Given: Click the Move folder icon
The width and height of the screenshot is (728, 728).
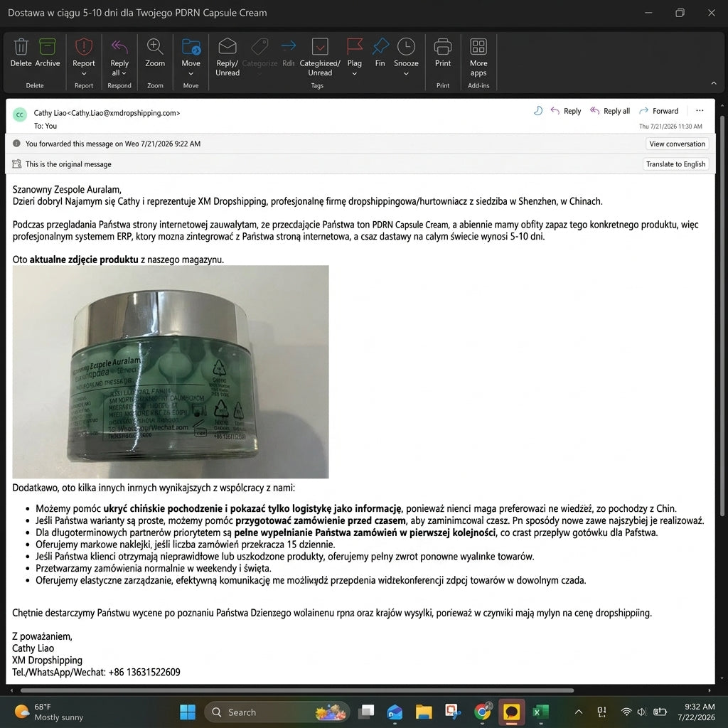Looking at the screenshot, I should pos(191,46).
